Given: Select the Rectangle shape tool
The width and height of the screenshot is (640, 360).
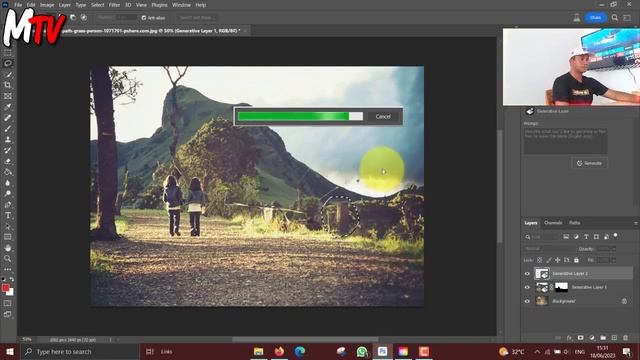Looking at the screenshot, I should point(8,237).
